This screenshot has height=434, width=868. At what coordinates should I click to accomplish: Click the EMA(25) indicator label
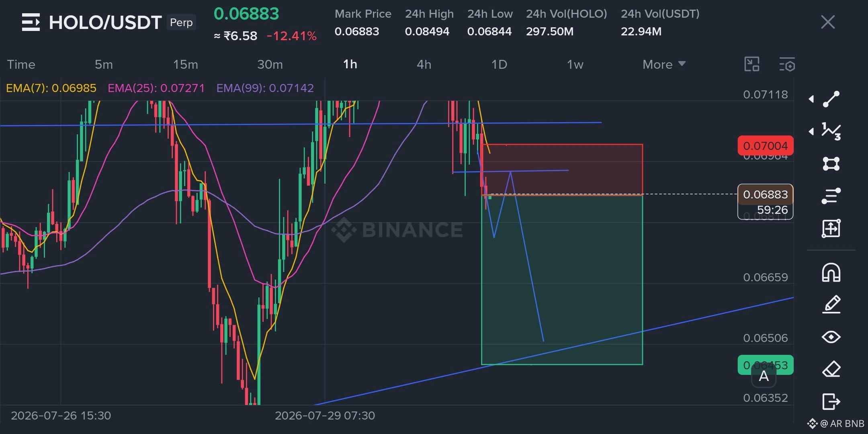pos(156,88)
